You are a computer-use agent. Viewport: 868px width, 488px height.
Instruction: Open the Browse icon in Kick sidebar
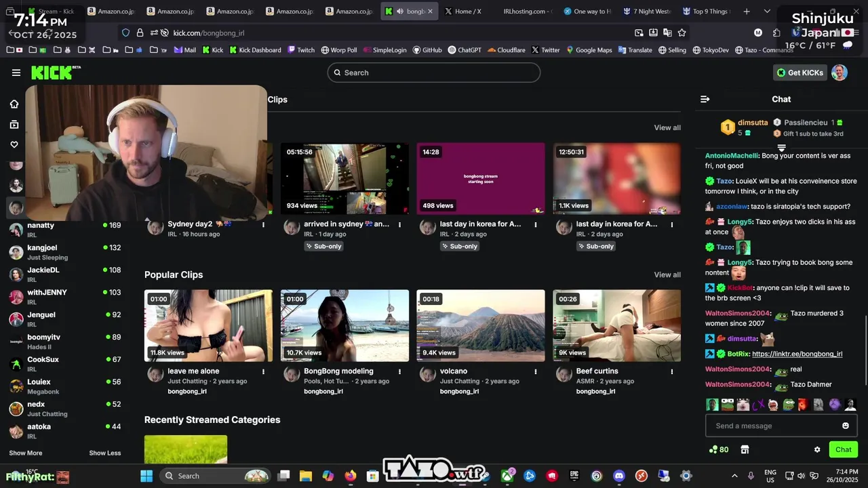pyautogui.click(x=14, y=124)
